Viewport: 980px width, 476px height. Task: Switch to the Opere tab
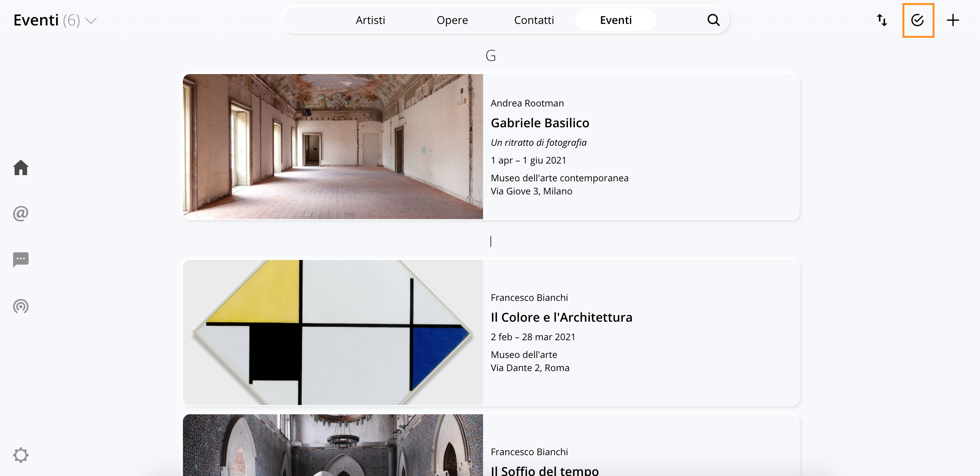pos(452,20)
